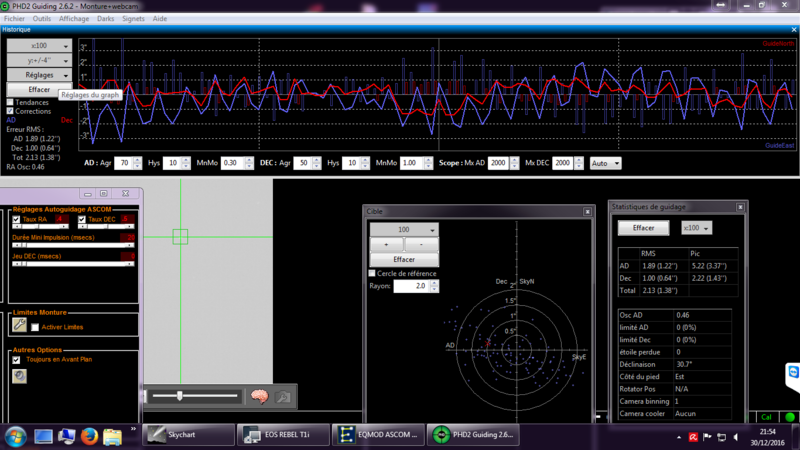800x450 pixels.
Task: Switch to PHD2 Guiding taskbar button
Action: tap(473, 435)
